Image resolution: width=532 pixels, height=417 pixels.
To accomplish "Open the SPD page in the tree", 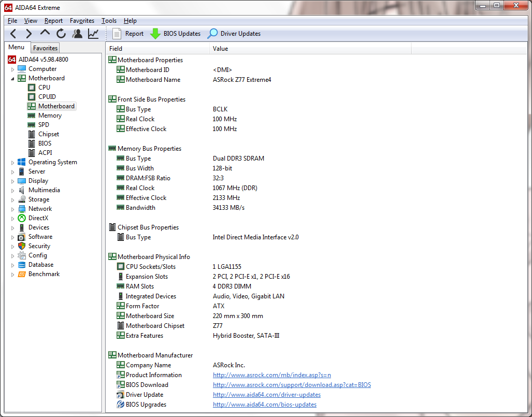I will (x=44, y=125).
